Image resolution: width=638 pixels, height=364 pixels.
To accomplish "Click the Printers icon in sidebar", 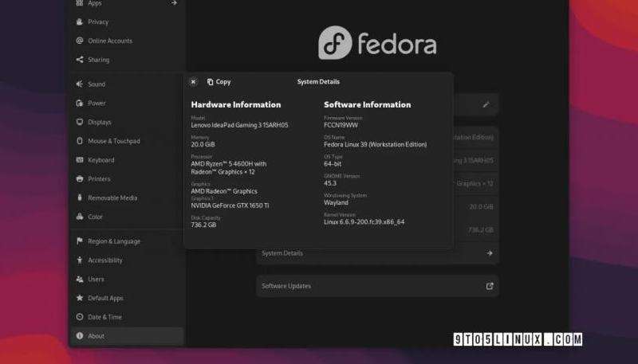I will tap(80, 179).
